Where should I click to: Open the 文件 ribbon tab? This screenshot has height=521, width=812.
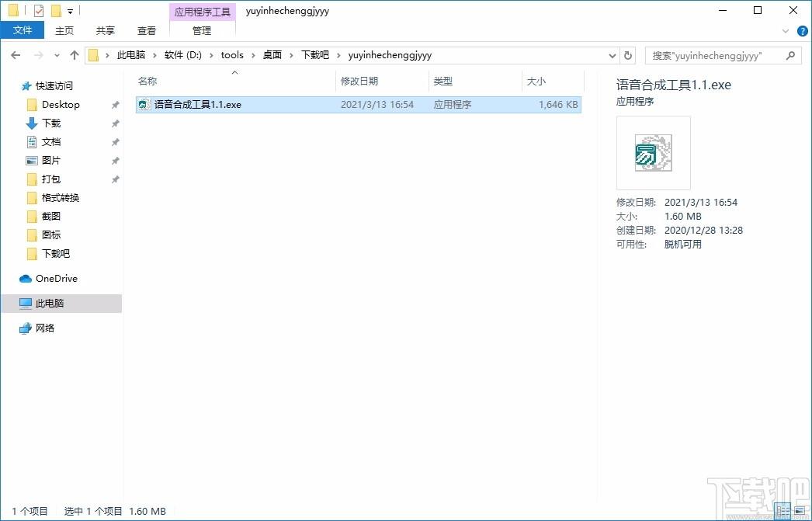(x=23, y=30)
